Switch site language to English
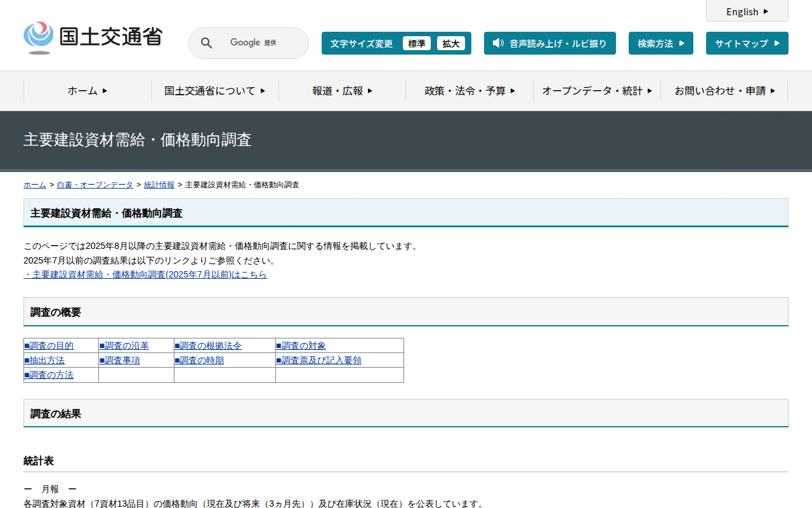The image size is (812, 508). pos(747,11)
